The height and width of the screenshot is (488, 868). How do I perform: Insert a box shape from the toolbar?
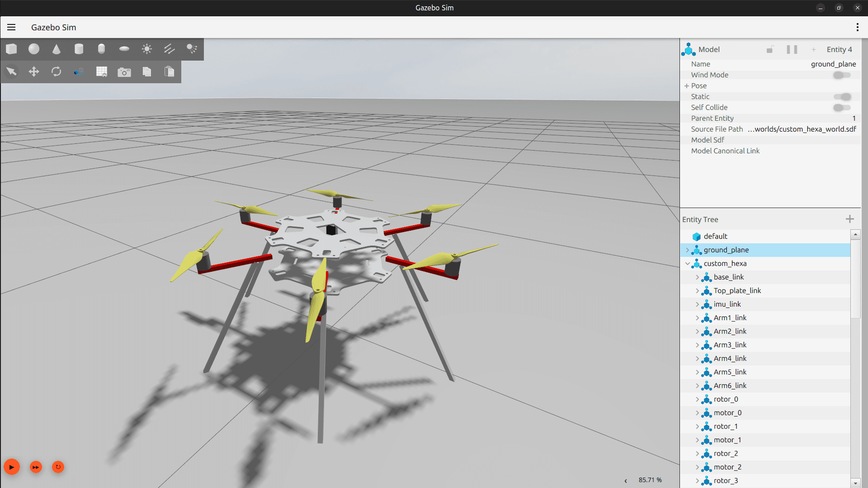11,49
